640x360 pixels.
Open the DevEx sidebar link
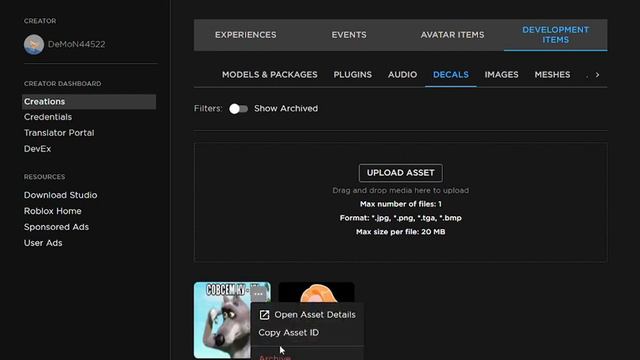[x=37, y=149]
